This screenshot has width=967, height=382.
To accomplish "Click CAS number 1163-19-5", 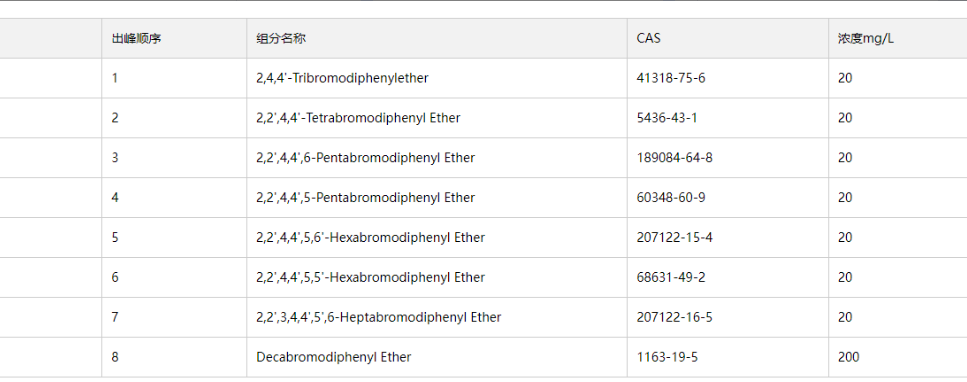I will [667, 357].
